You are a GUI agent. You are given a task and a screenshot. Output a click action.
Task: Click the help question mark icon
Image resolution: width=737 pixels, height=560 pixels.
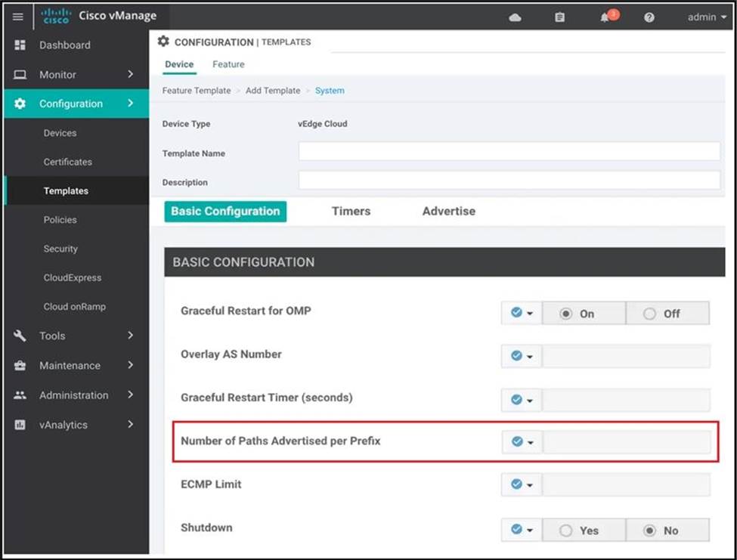point(649,17)
